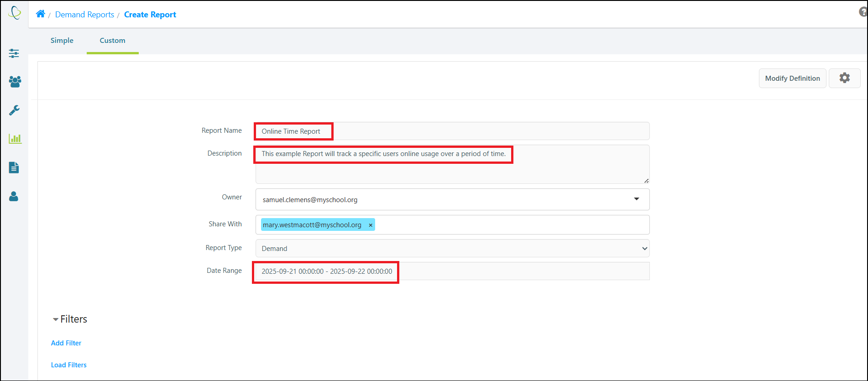Open the Report Type dropdown
Viewport: 868px width, 381px height.
(452, 248)
